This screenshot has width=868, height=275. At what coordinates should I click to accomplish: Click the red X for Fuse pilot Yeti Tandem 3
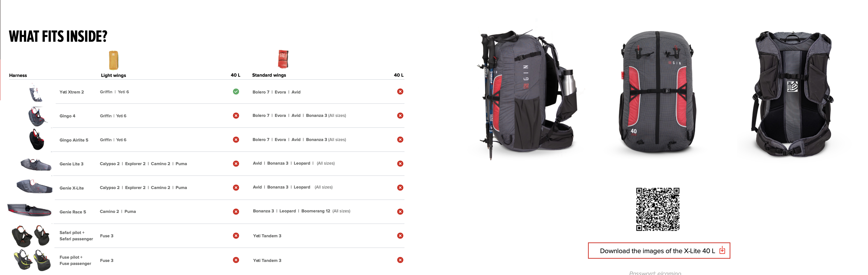400,260
